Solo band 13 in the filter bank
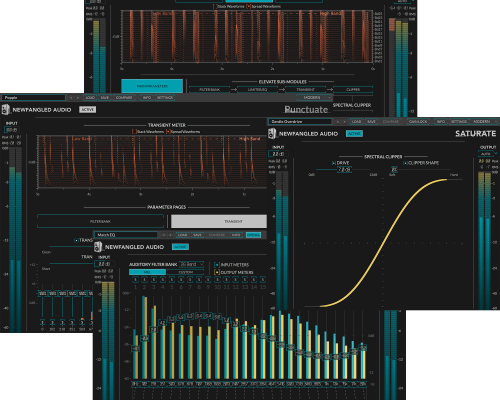Screen dimensions: 500x400 pyautogui.click(x=245, y=280)
